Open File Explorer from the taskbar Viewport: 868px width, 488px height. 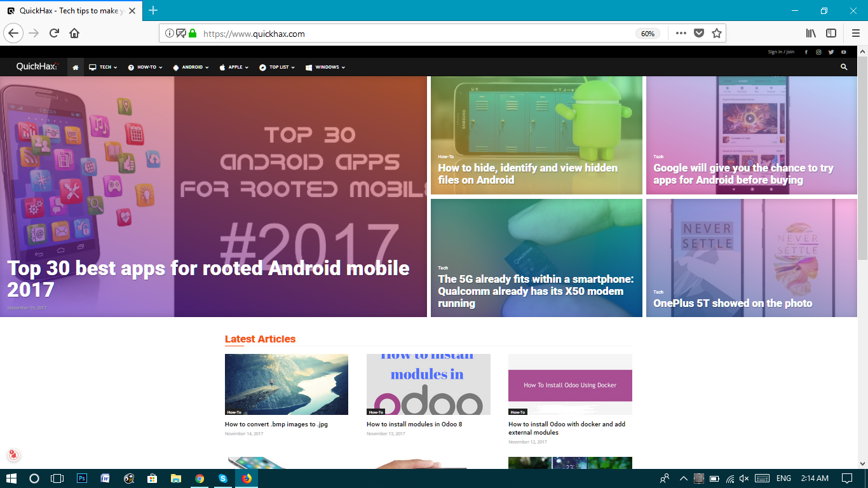click(x=176, y=478)
